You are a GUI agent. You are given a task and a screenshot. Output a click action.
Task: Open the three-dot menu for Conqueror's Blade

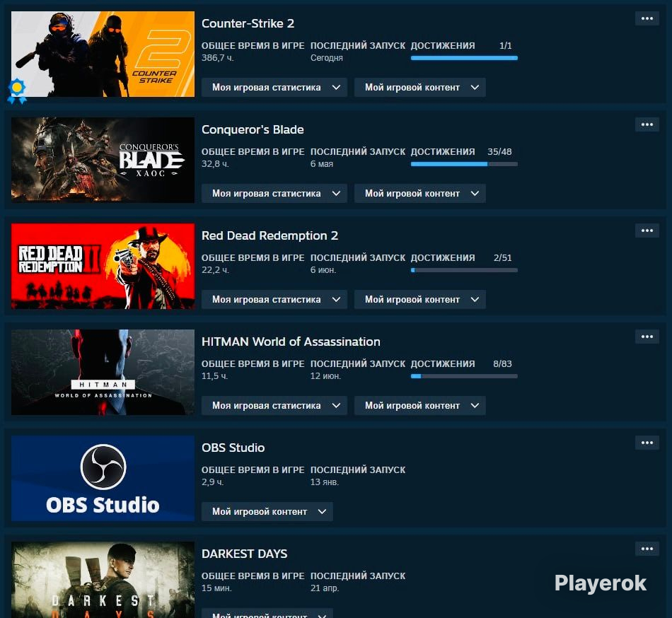647,124
